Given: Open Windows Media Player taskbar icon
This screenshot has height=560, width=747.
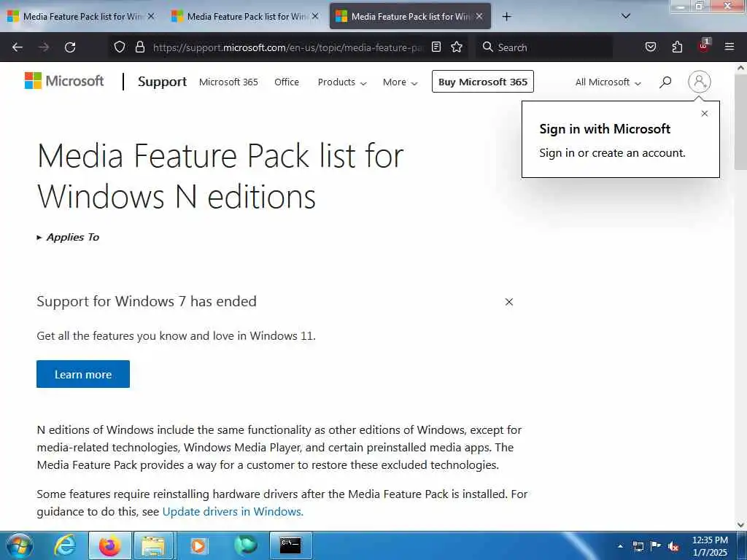Looking at the screenshot, I should pos(198,545).
